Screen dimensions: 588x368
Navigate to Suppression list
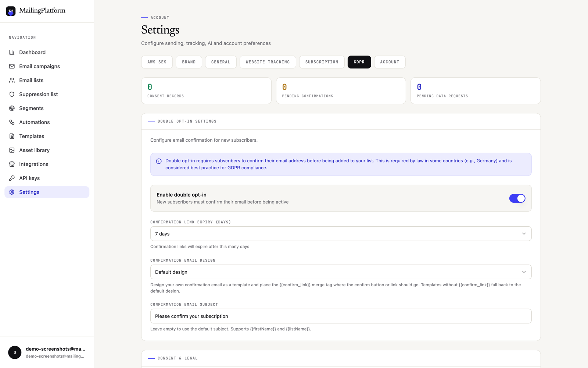(x=47, y=94)
